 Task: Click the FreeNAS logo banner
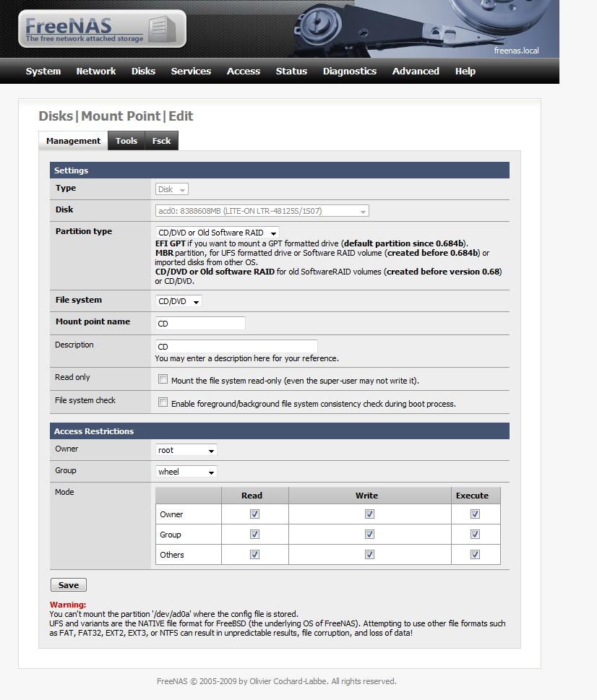point(102,29)
